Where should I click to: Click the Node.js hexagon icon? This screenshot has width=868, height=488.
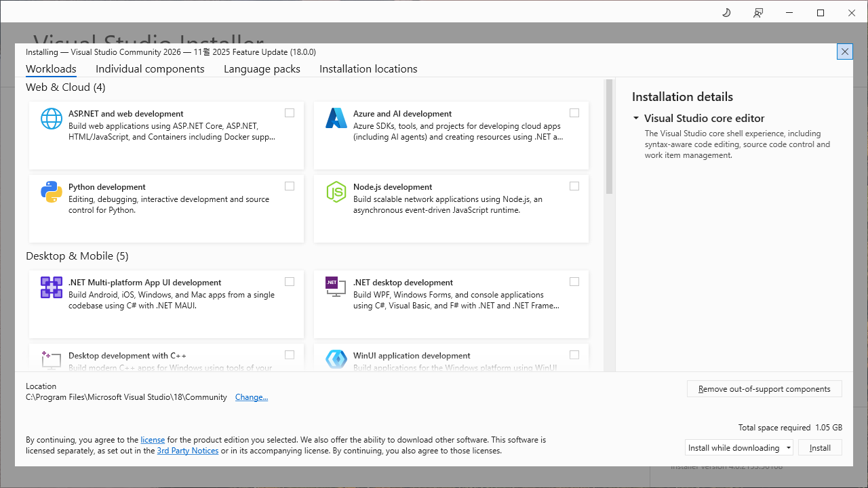336,192
